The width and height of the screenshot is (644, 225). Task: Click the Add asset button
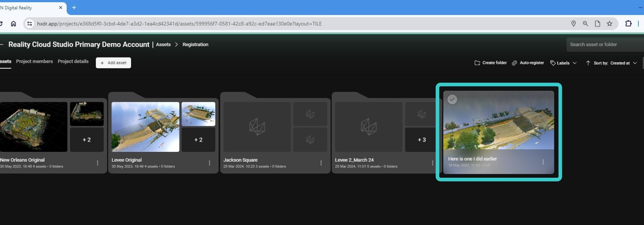pyautogui.click(x=113, y=63)
